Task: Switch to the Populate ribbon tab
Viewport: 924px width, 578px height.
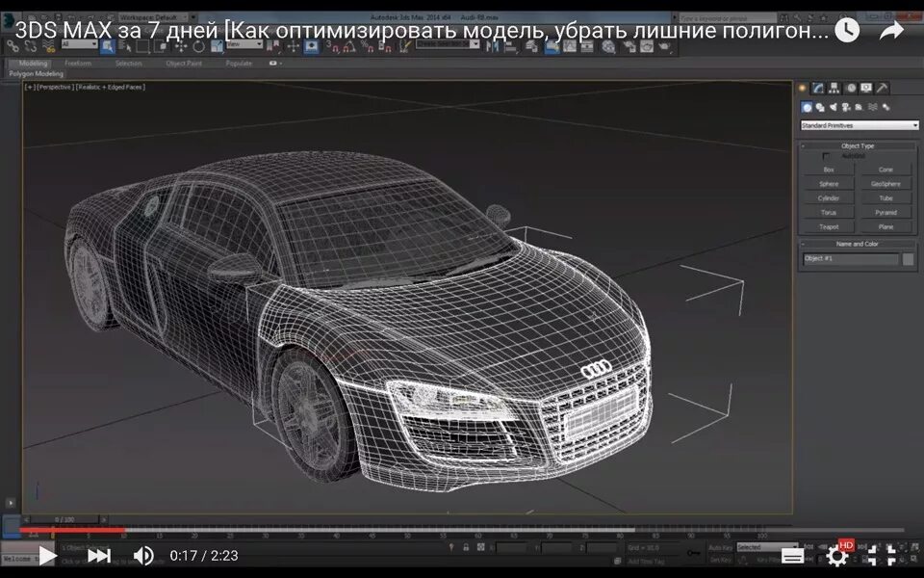Action: 239,64
